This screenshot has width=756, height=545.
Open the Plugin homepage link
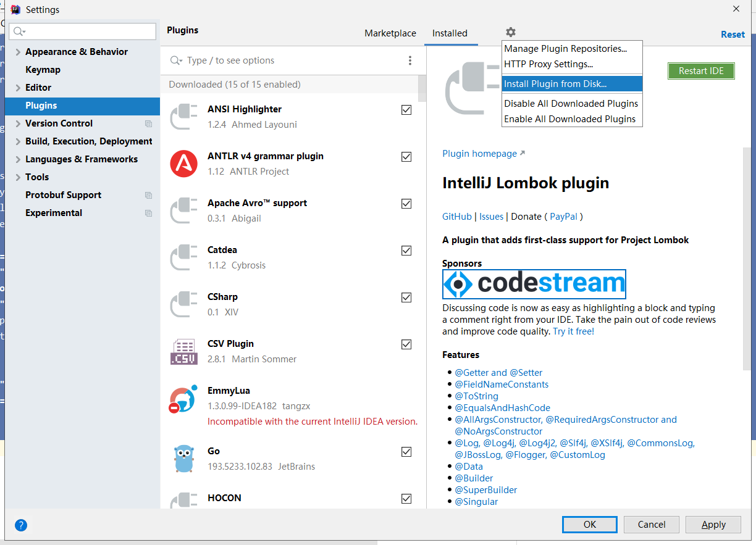point(484,154)
